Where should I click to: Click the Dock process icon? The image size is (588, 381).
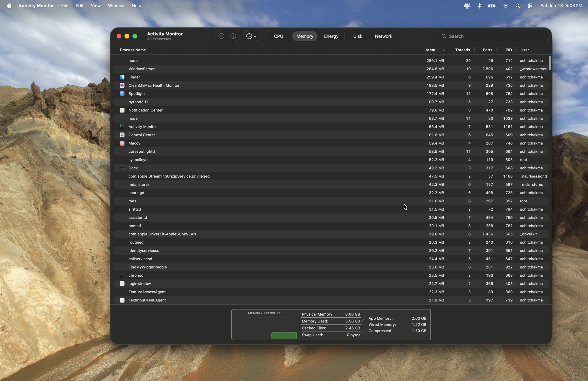coord(122,168)
